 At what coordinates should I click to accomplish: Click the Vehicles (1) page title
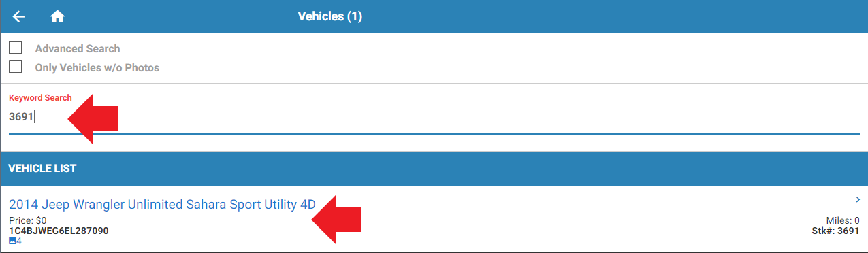[x=330, y=16]
